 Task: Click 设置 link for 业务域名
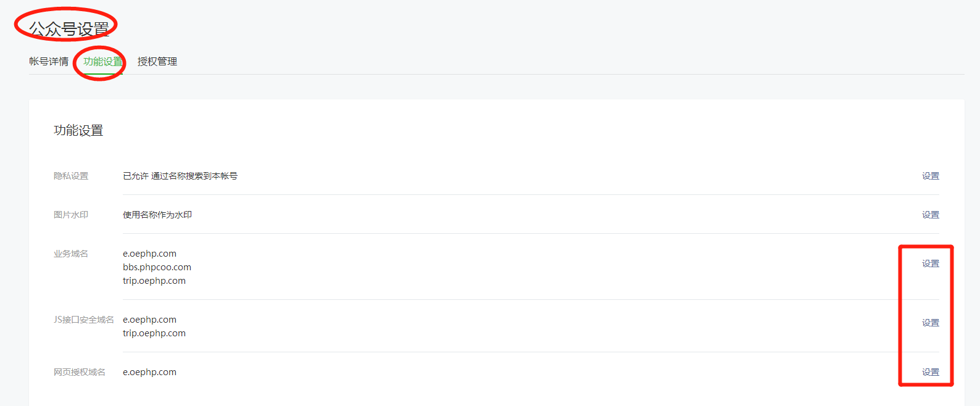[930, 263]
